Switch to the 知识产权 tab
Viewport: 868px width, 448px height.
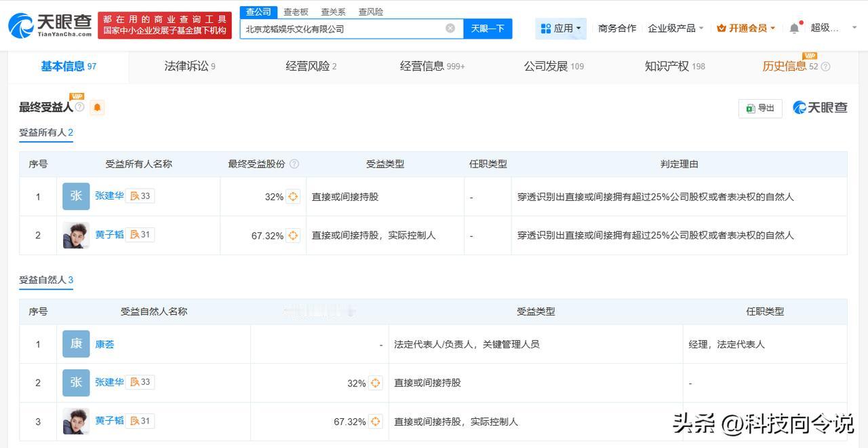point(675,66)
